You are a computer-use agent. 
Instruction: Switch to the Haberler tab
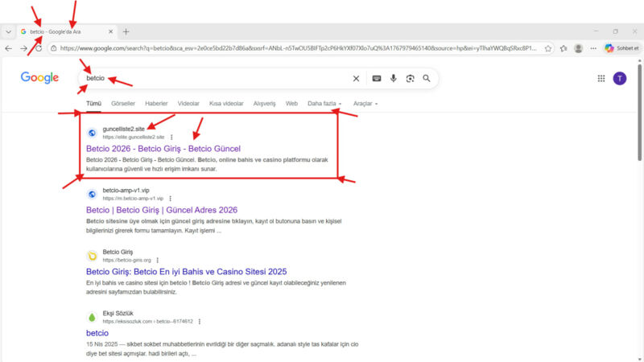156,104
